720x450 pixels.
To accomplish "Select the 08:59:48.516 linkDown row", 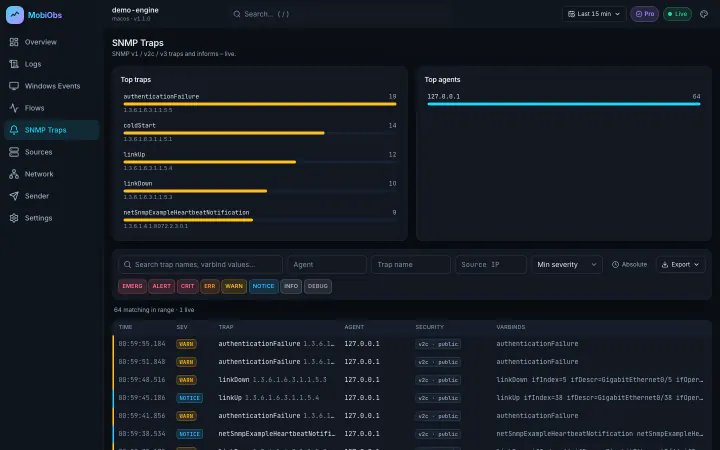I will 411,380.
